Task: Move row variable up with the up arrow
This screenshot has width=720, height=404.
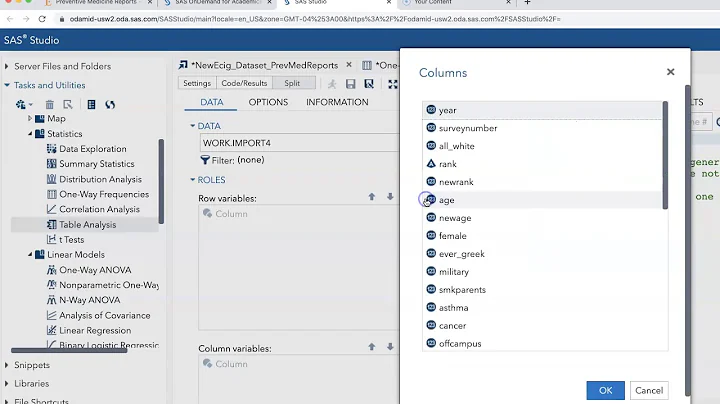Action: (x=371, y=196)
